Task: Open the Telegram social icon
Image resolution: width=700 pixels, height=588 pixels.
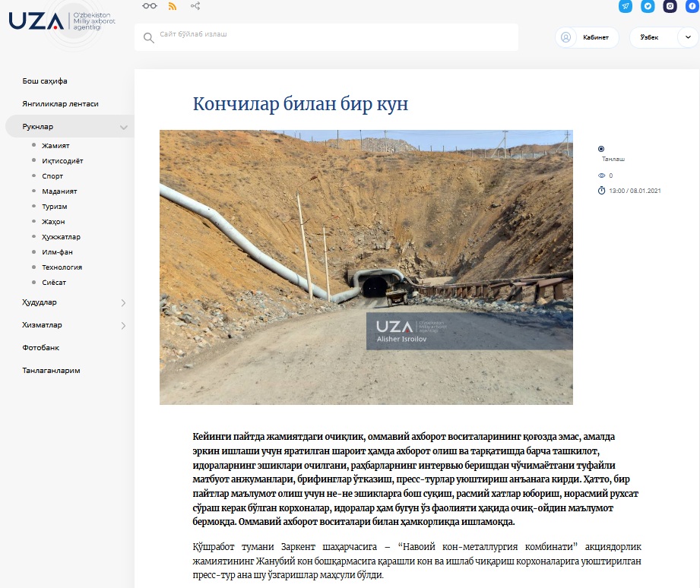Action: pyautogui.click(x=626, y=6)
